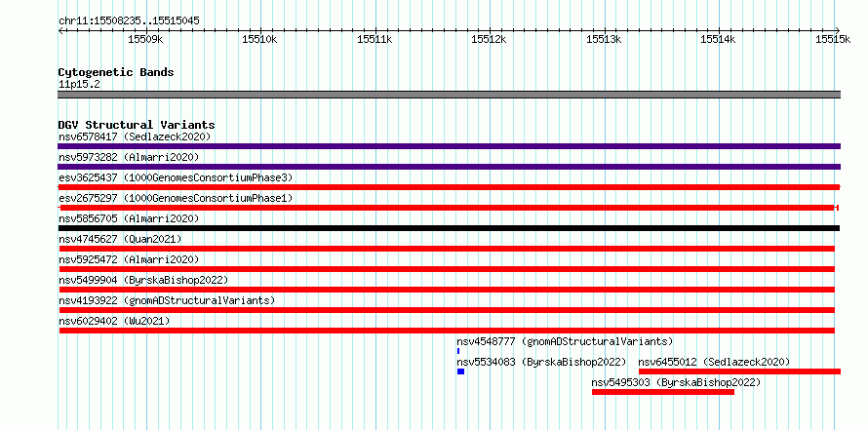Click the 15514k ruler position
The width and height of the screenshot is (868, 430).
pos(719,39)
